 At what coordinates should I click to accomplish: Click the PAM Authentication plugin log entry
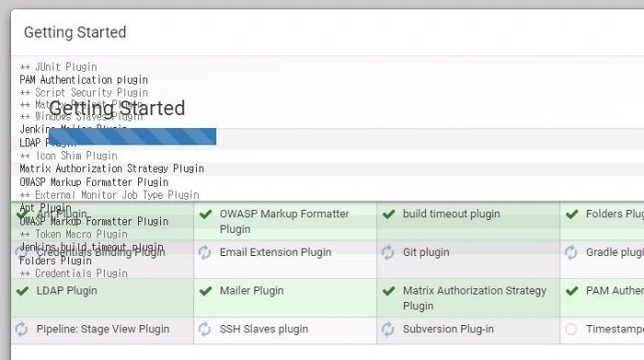click(x=84, y=80)
